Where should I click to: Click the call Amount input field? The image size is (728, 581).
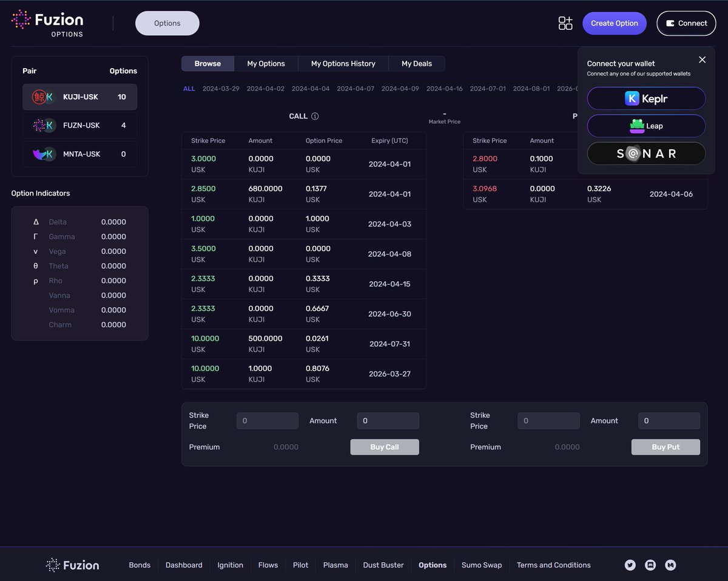[388, 421]
